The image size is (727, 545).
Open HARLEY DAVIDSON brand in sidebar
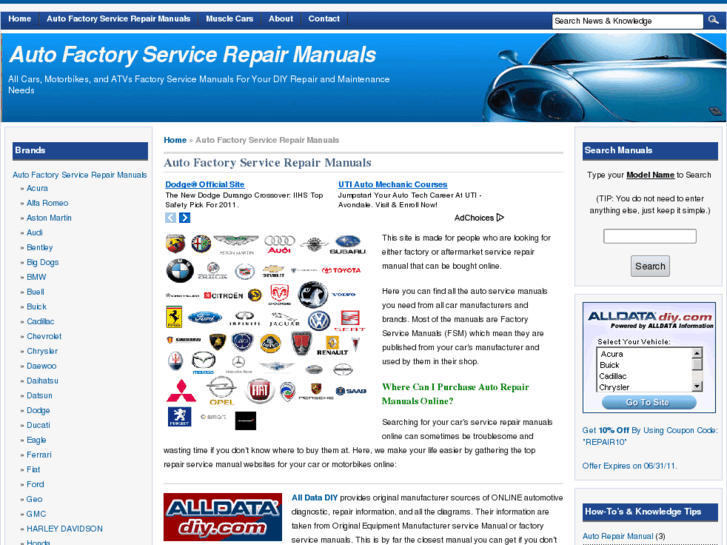[x=64, y=529]
